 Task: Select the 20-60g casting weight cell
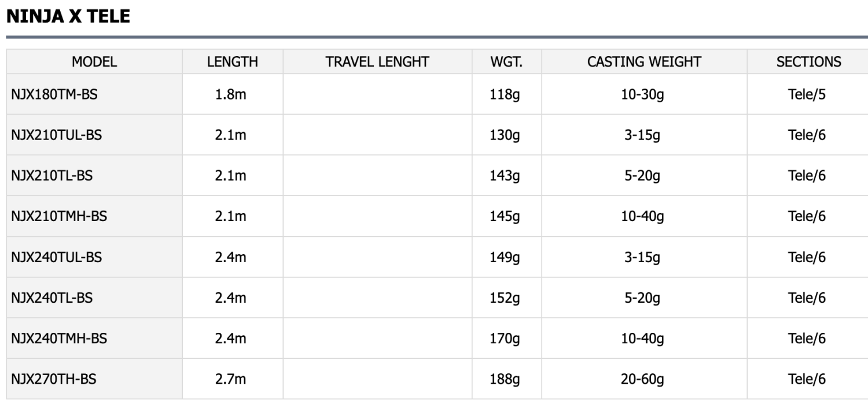pos(642,380)
